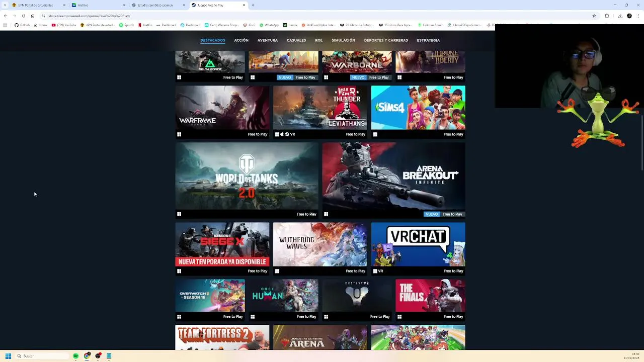644x362 pixels.
Task: Open the tab search dropdown arrow
Action: (x=5, y=5)
